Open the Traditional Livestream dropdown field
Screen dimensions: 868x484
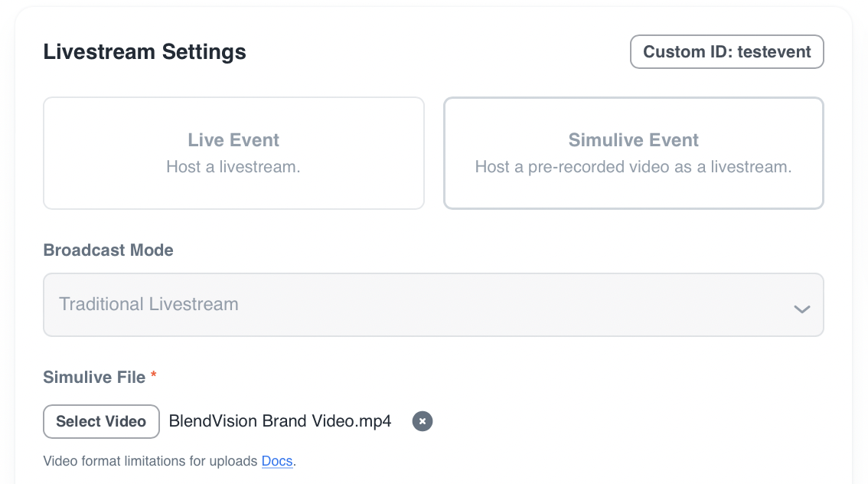tap(432, 305)
